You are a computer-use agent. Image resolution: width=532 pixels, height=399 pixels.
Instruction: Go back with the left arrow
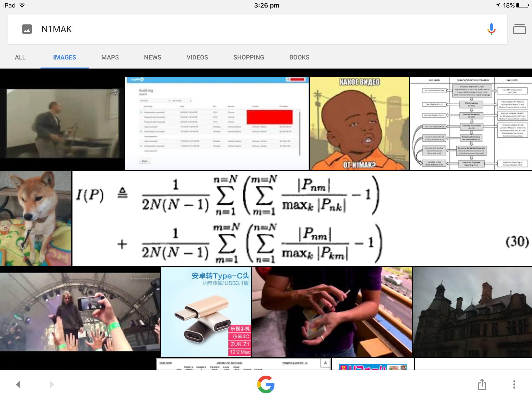[18, 384]
